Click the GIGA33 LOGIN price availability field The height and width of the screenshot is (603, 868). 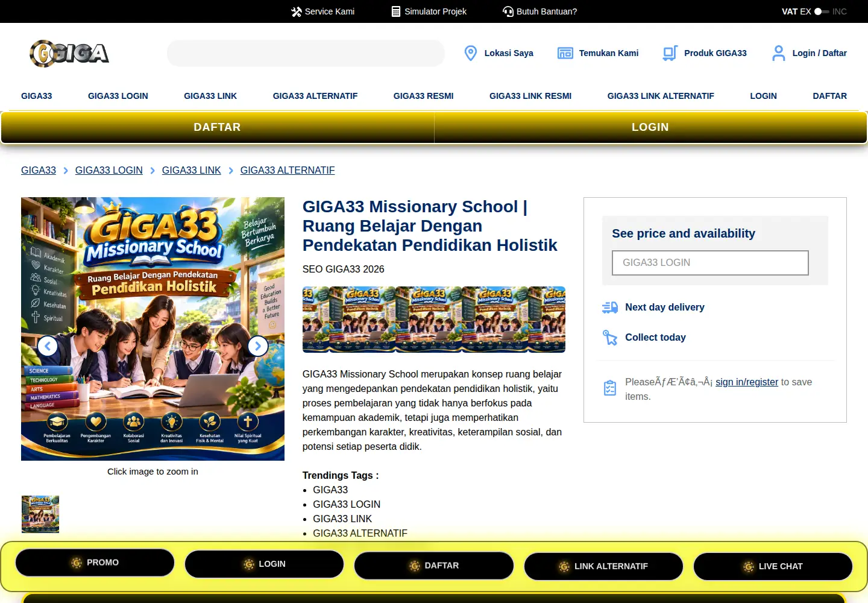click(x=710, y=263)
